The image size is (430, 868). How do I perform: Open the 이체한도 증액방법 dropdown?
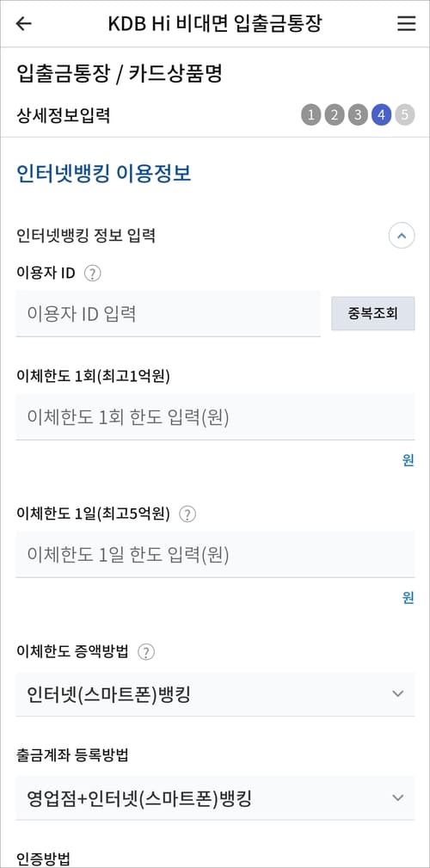pyautogui.click(x=215, y=694)
